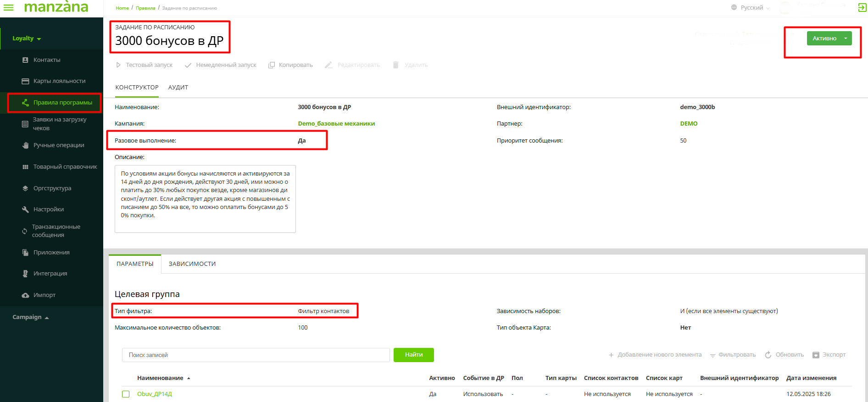This screenshot has height=402, width=868.
Task: Switch to the АУДИТ tab
Action: coord(178,88)
